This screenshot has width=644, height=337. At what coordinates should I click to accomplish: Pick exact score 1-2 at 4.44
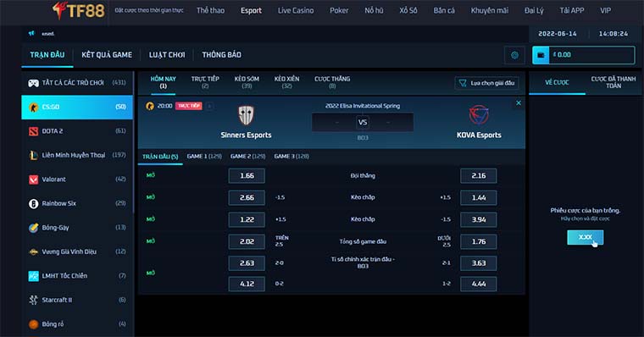coord(479,284)
